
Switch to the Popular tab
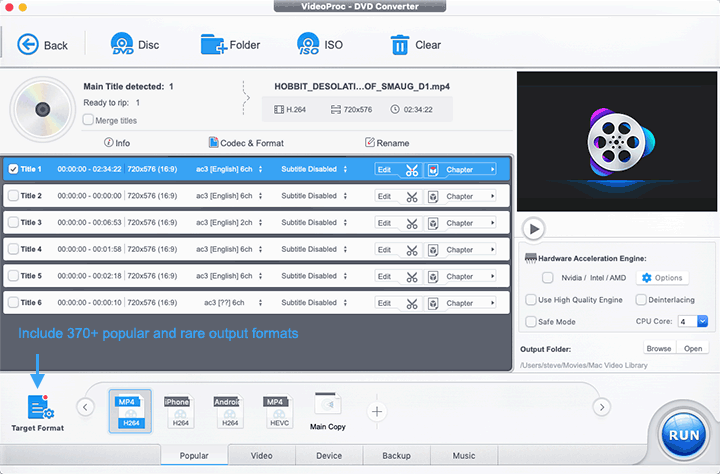click(x=194, y=455)
